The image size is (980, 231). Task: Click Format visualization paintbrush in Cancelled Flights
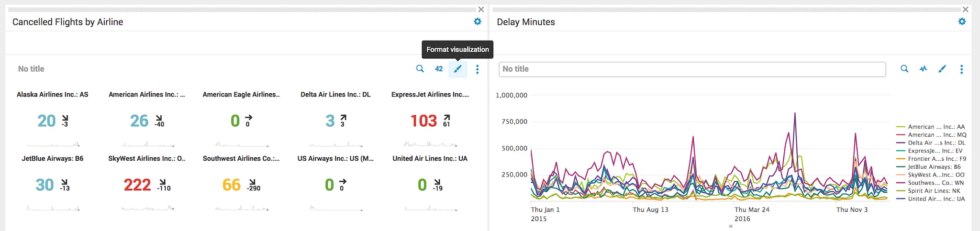pos(457,69)
